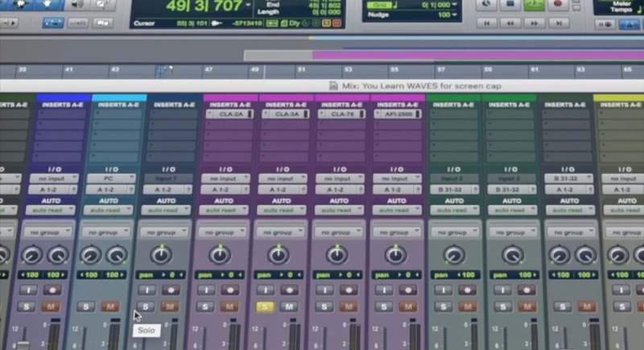Click second insert slot under CLA-2A

click(x=229, y=125)
